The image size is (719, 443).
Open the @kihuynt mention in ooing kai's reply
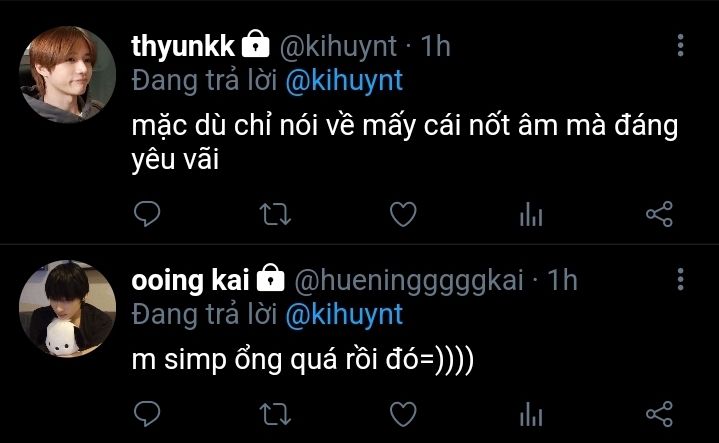coord(343,314)
